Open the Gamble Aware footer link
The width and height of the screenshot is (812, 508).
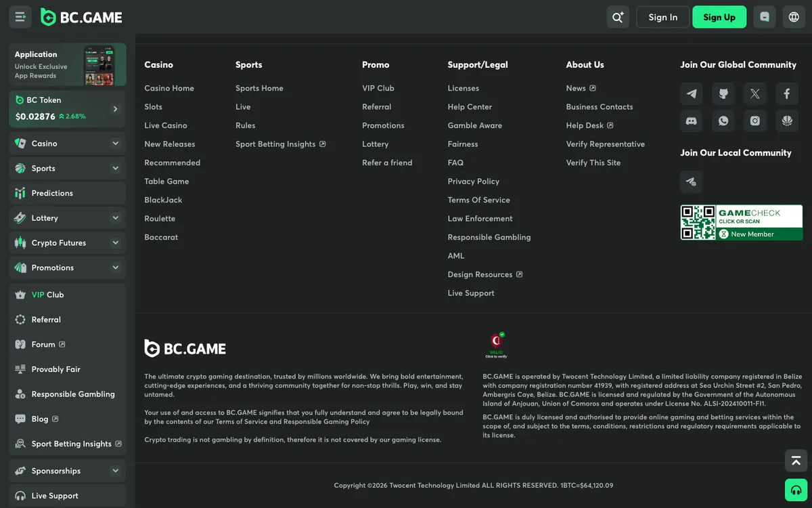474,125
